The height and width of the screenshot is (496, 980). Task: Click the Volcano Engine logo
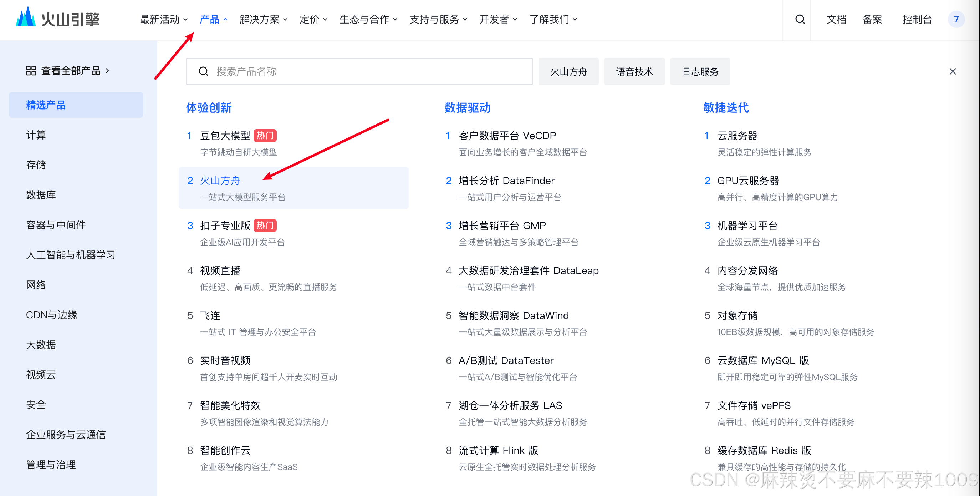(x=57, y=18)
